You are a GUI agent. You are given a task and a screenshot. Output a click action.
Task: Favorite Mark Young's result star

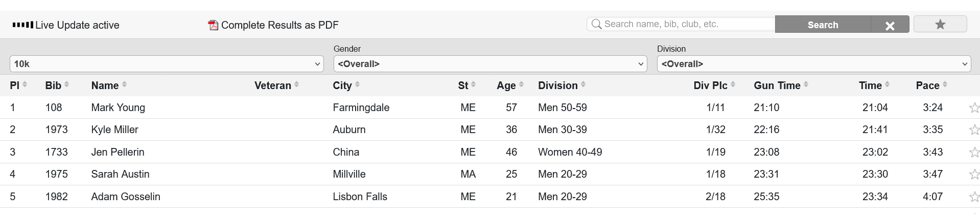click(x=974, y=108)
